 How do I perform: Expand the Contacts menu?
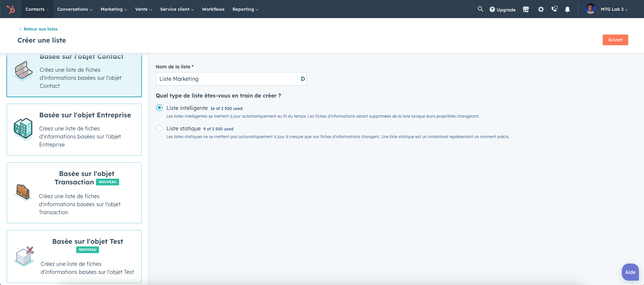click(x=37, y=9)
